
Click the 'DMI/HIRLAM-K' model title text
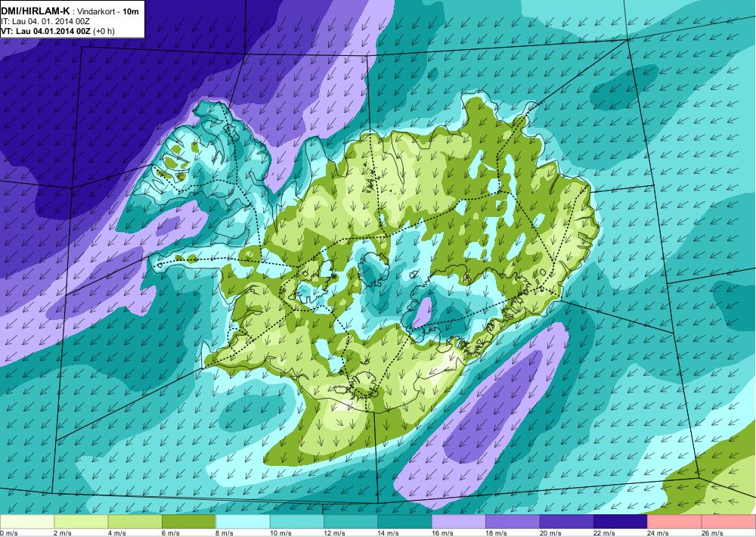[36, 11]
